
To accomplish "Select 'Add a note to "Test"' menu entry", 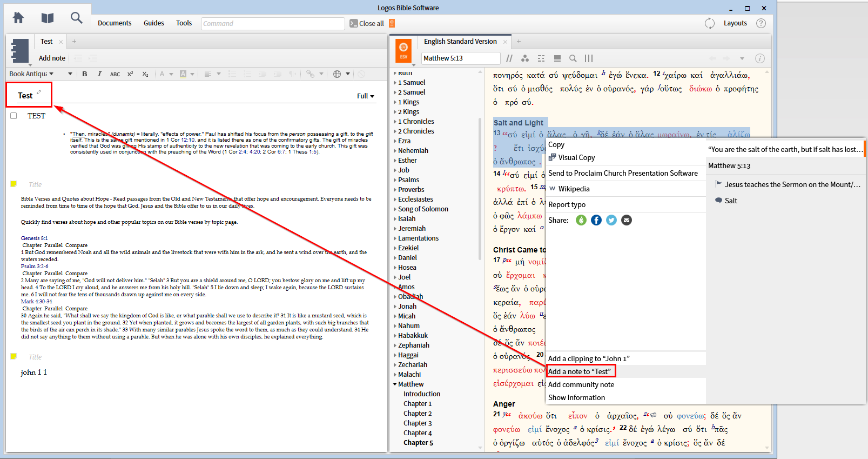I will point(580,371).
